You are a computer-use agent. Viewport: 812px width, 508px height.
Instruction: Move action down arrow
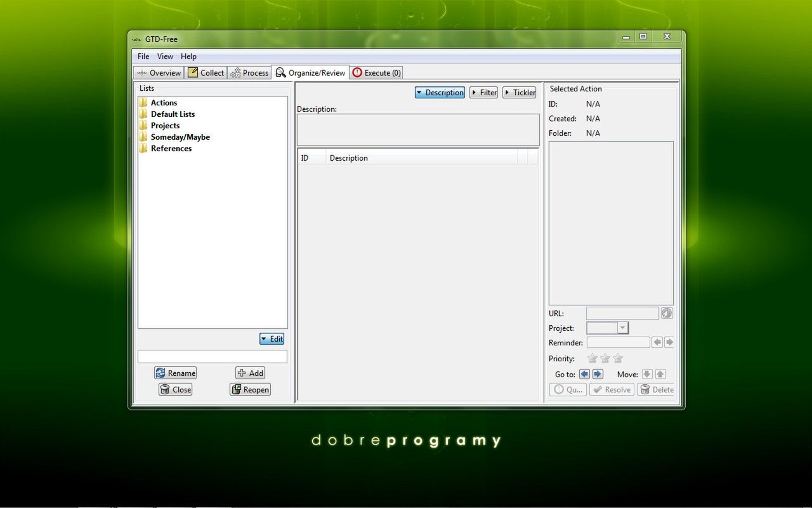pyautogui.click(x=647, y=375)
